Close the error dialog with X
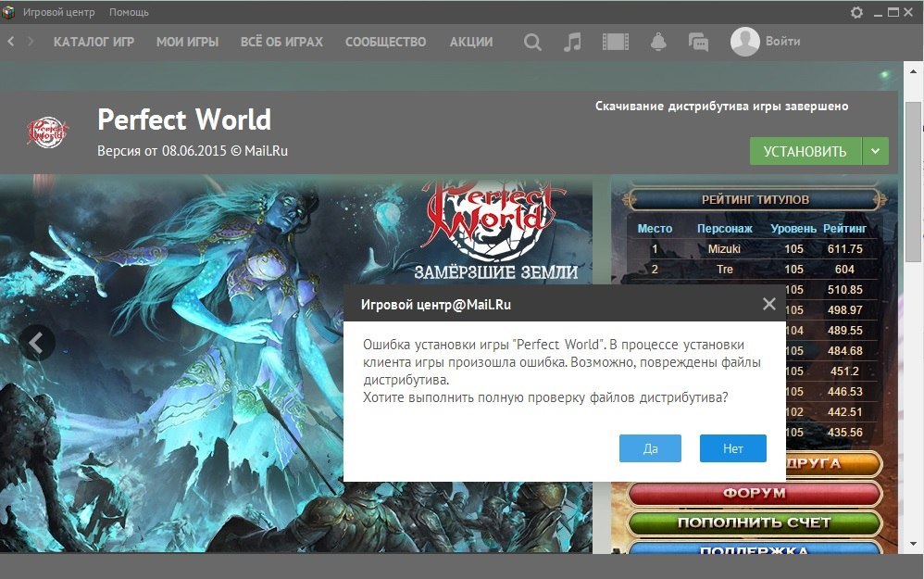Image resolution: width=924 pixels, height=579 pixels. 768,304
